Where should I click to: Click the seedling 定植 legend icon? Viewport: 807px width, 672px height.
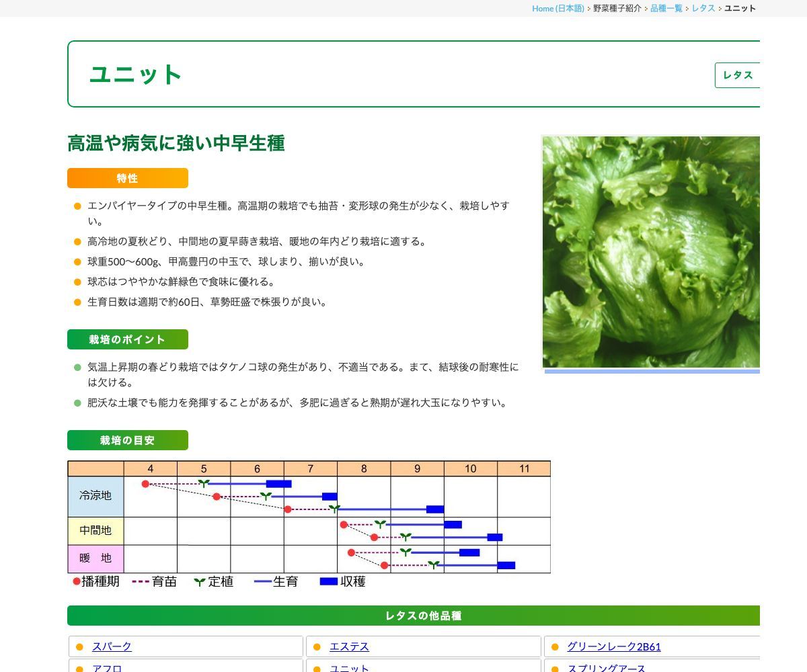click(200, 581)
